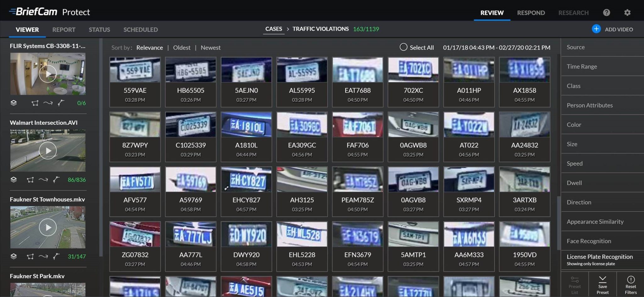
Task: Enable the 0AGVB8 plate result selection
Action: pyautogui.click(x=413, y=192)
